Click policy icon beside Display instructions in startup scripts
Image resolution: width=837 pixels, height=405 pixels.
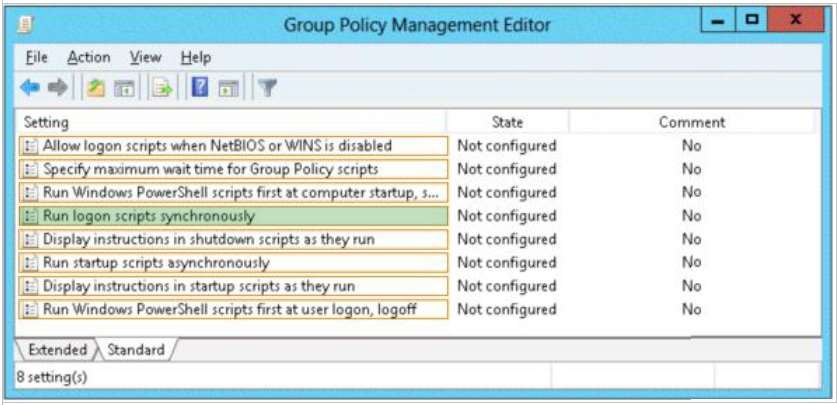(30, 286)
